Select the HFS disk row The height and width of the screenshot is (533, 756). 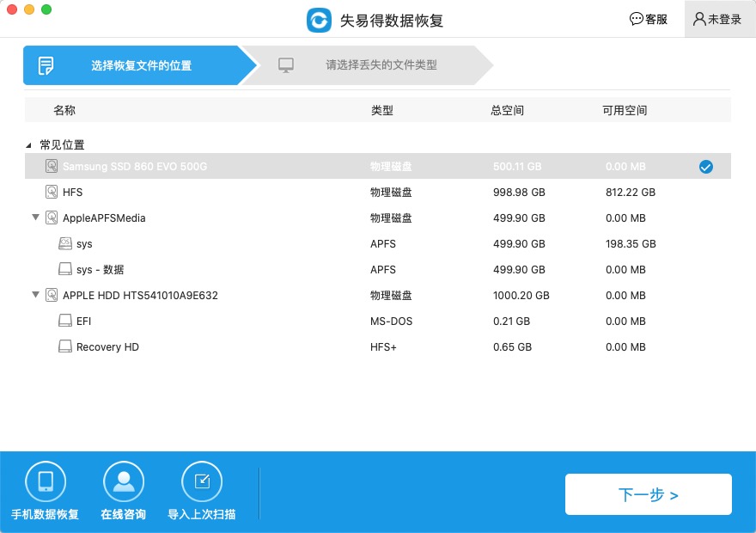point(377,192)
